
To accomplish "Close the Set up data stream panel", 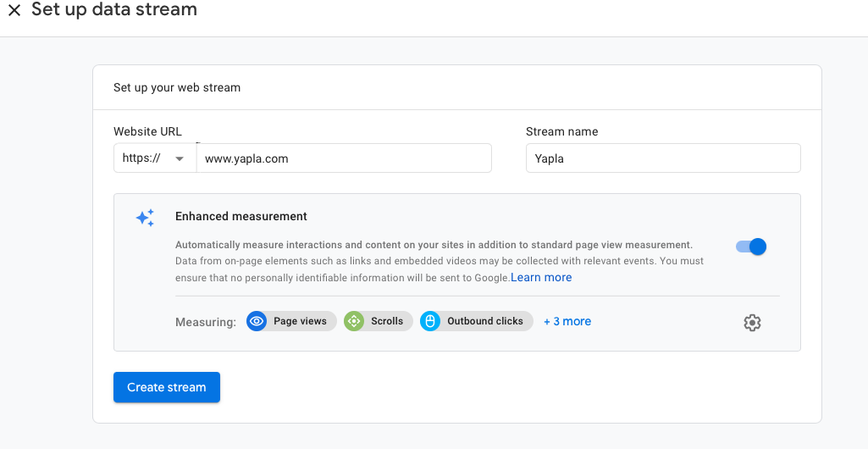I will pos(14,11).
